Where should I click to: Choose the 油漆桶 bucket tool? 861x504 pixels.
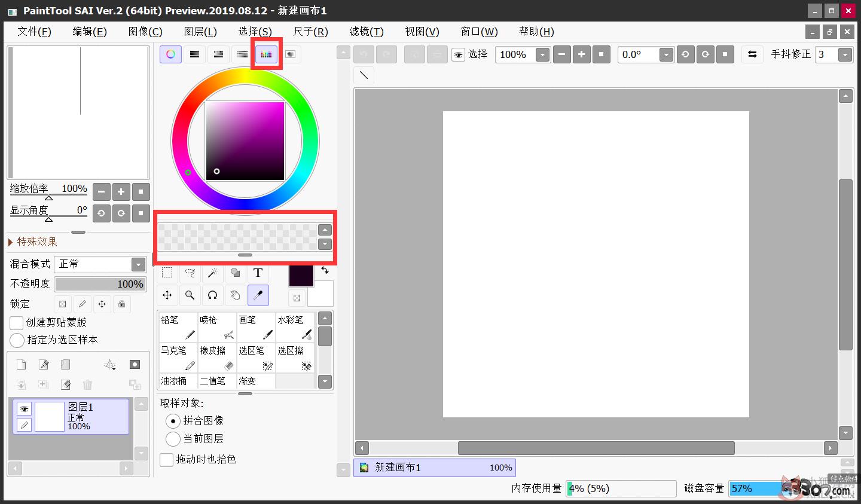point(178,381)
